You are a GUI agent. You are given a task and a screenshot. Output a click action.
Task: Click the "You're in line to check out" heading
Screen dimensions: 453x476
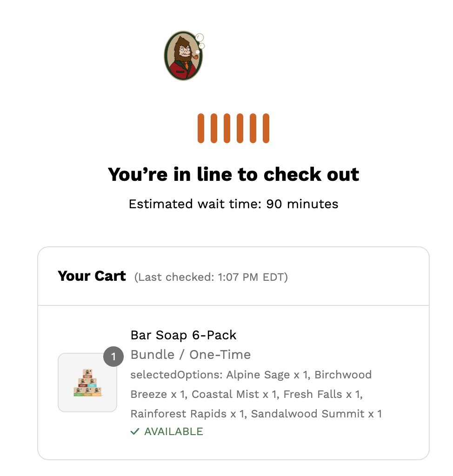coord(233,175)
